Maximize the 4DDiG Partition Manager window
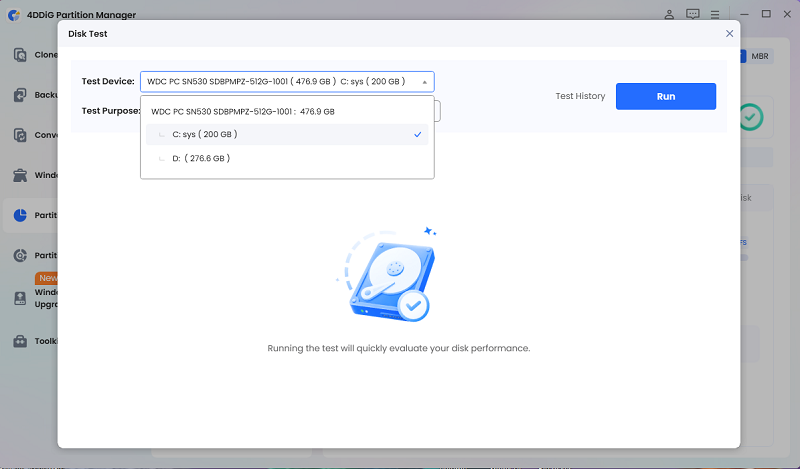The height and width of the screenshot is (469, 800). coord(766,14)
